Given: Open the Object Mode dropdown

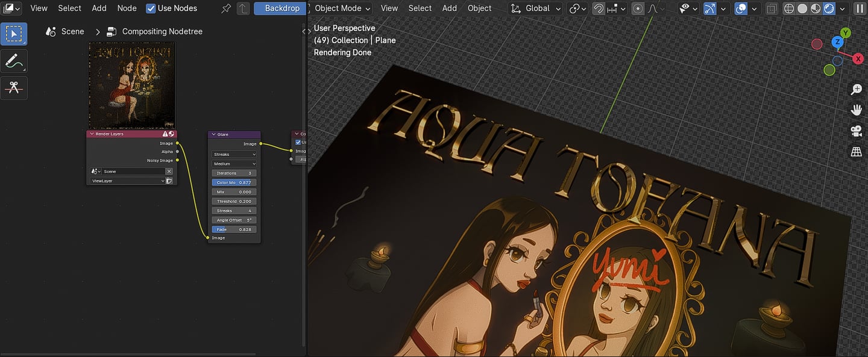Looking at the screenshot, I should (x=342, y=8).
